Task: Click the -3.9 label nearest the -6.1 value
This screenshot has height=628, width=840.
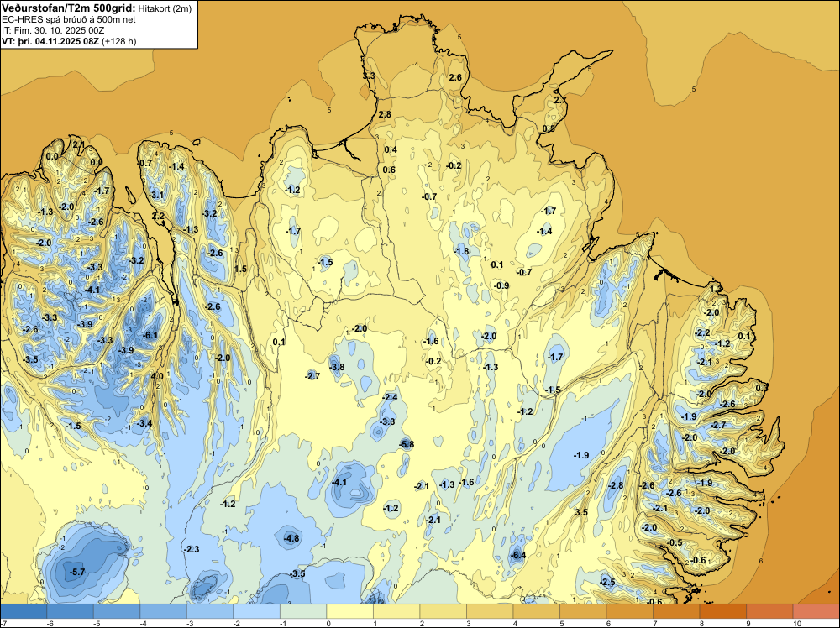Action: 126,350
